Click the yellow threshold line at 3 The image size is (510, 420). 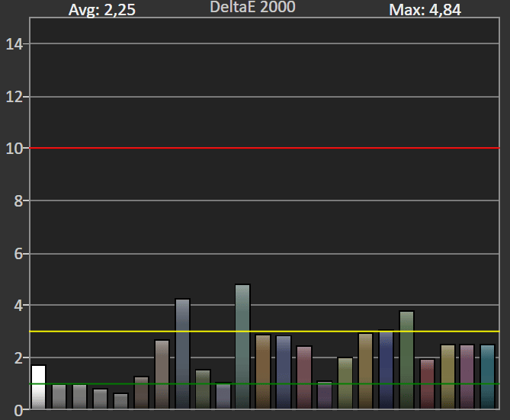pos(265,332)
